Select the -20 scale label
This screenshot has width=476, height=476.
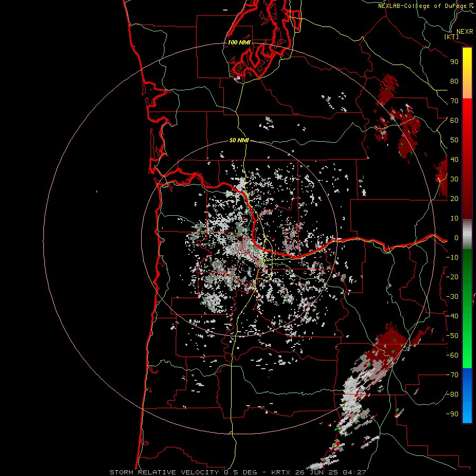coord(452,277)
